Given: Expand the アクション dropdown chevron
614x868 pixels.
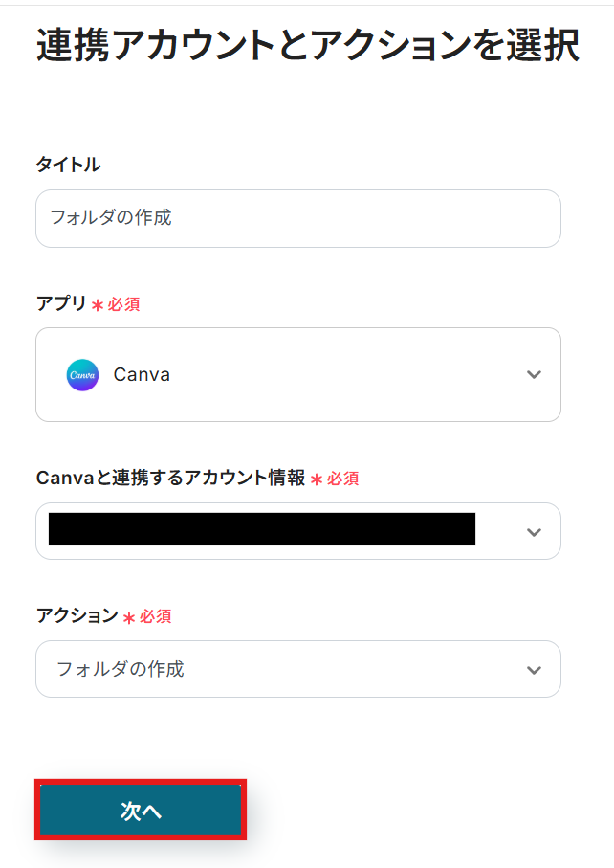Looking at the screenshot, I should (x=534, y=670).
